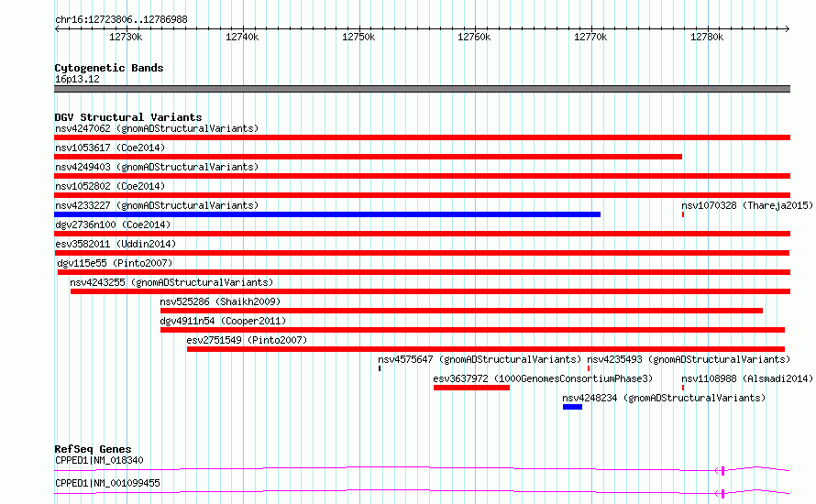Viewport: 816px width, 504px height.
Task: Click the red nsv525286 variant bar
Action: point(461,311)
